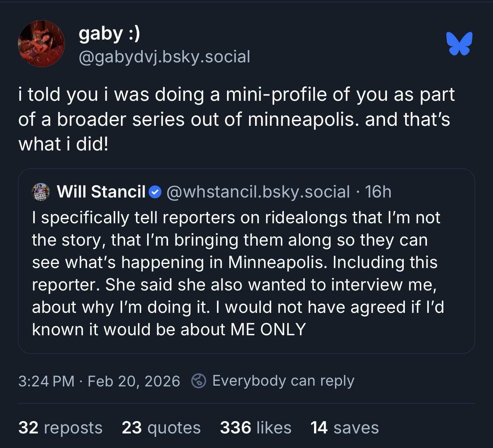This screenshot has width=493, height=448.
Task: Click gaby's main post text
Action: pyautogui.click(x=236, y=119)
